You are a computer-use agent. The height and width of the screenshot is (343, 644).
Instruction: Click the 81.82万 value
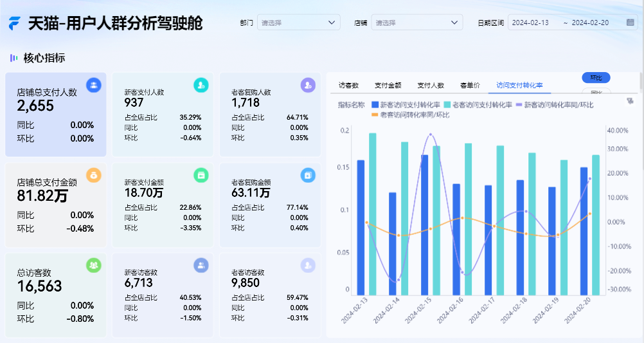tap(42, 196)
